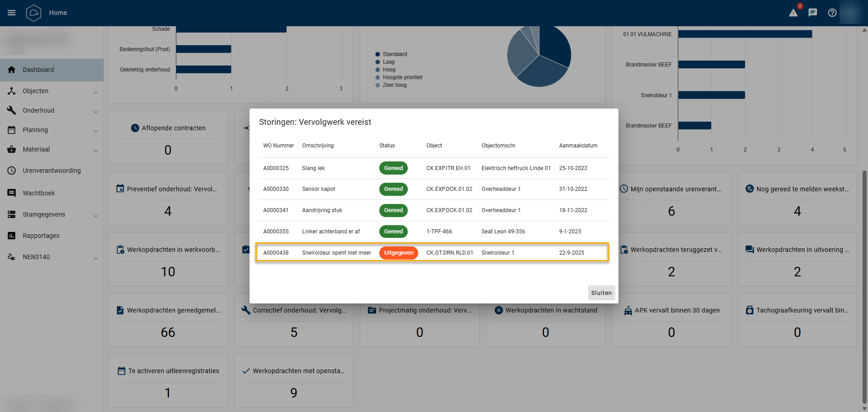
Task: Open the hamburger navigation menu
Action: coord(12,13)
